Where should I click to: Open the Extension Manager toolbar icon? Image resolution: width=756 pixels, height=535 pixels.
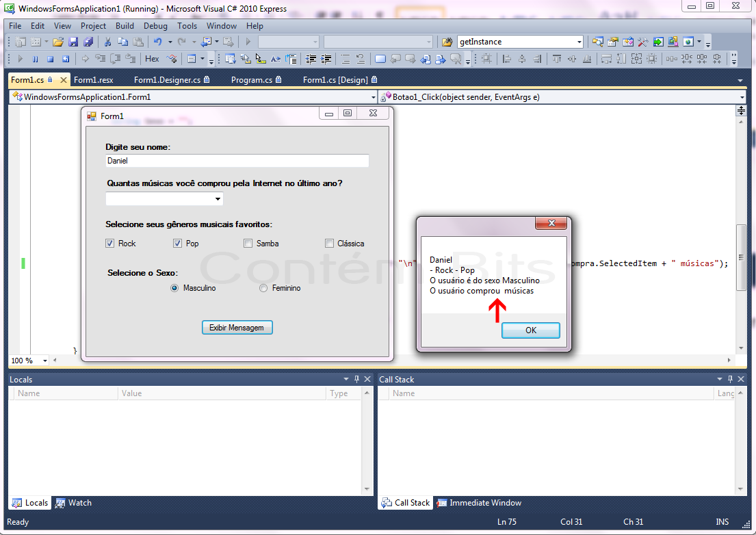pyautogui.click(x=673, y=42)
